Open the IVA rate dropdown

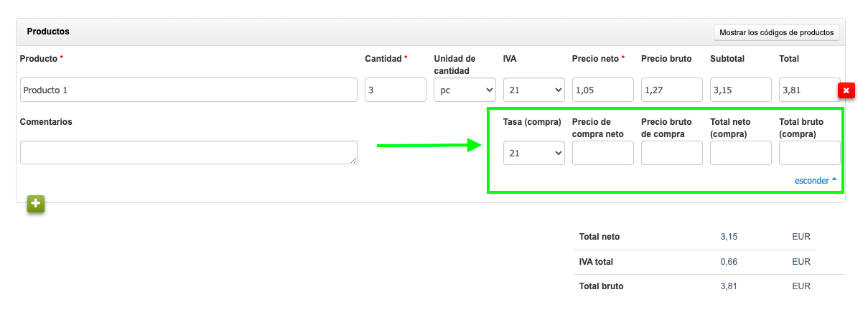(x=533, y=90)
